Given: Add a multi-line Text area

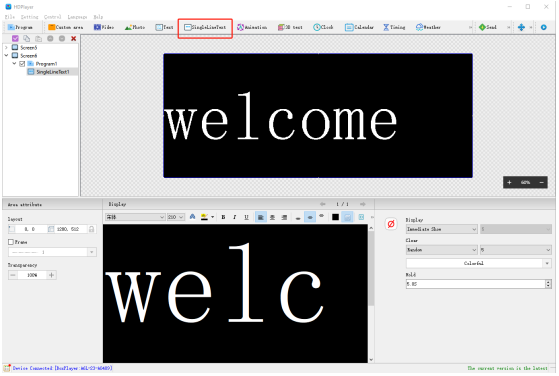Looking at the screenshot, I should pos(164,27).
